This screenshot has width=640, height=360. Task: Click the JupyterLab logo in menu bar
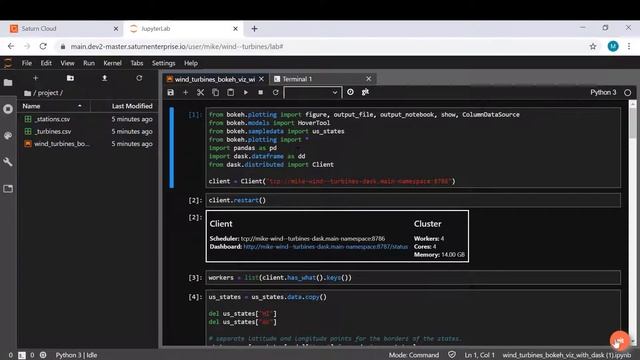(8, 63)
